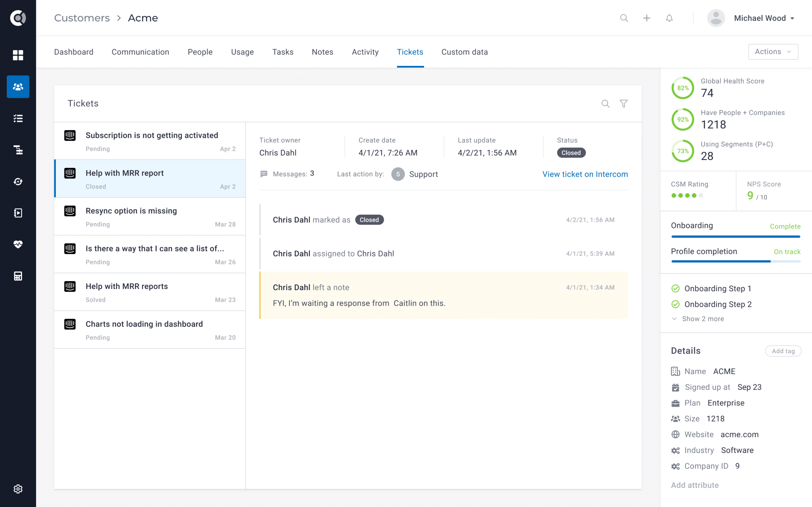The image size is (812, 507).
Task: Switch to the Communication tab
Action: (140, 51)
